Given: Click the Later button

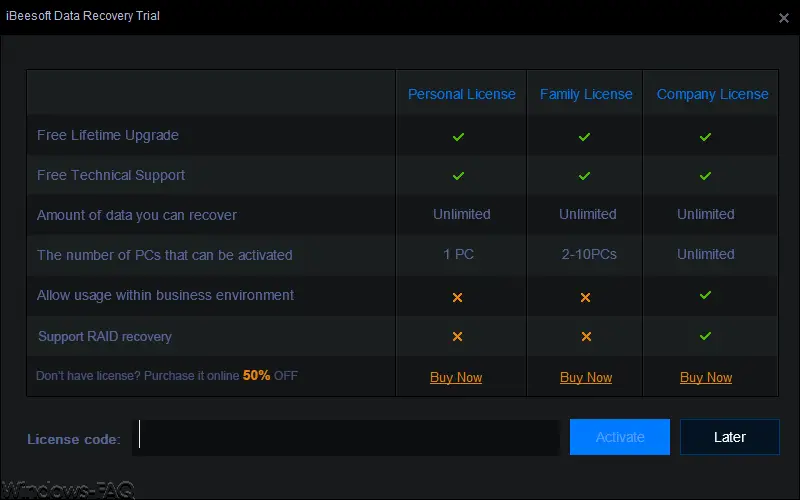Looking at the screenshot, I should (730, 437).
